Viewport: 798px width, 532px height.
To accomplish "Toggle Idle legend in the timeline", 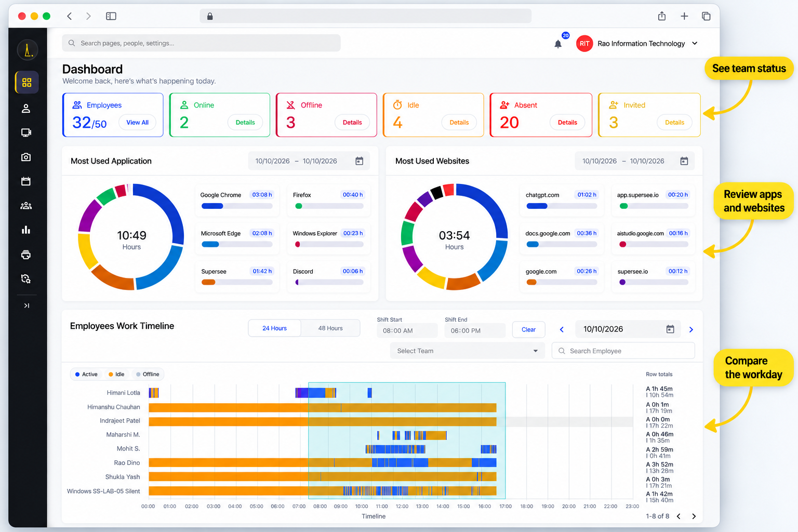I will [x=116, y=374].
